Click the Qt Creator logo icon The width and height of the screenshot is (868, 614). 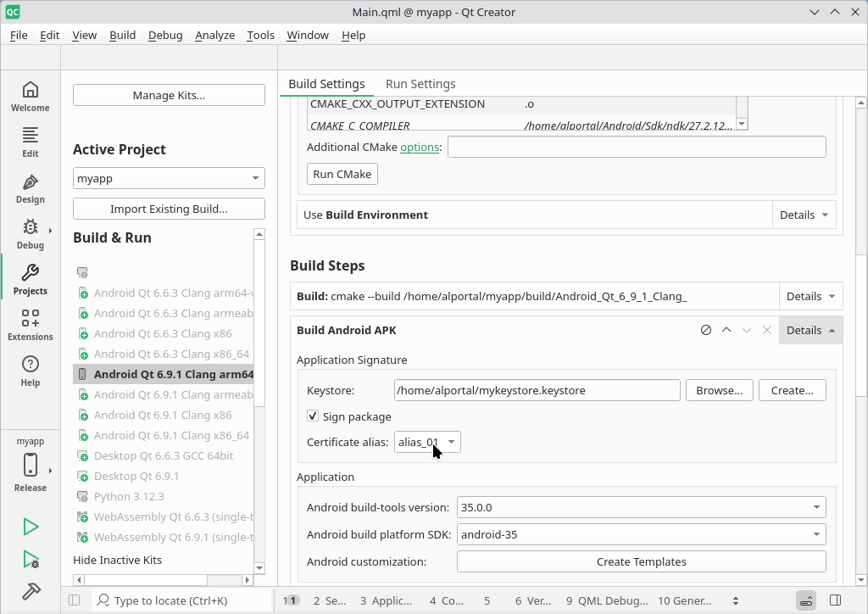point(13,12)
